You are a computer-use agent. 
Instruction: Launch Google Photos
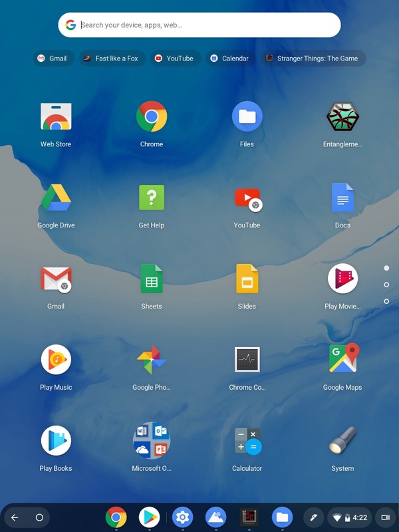click(152, 360)
